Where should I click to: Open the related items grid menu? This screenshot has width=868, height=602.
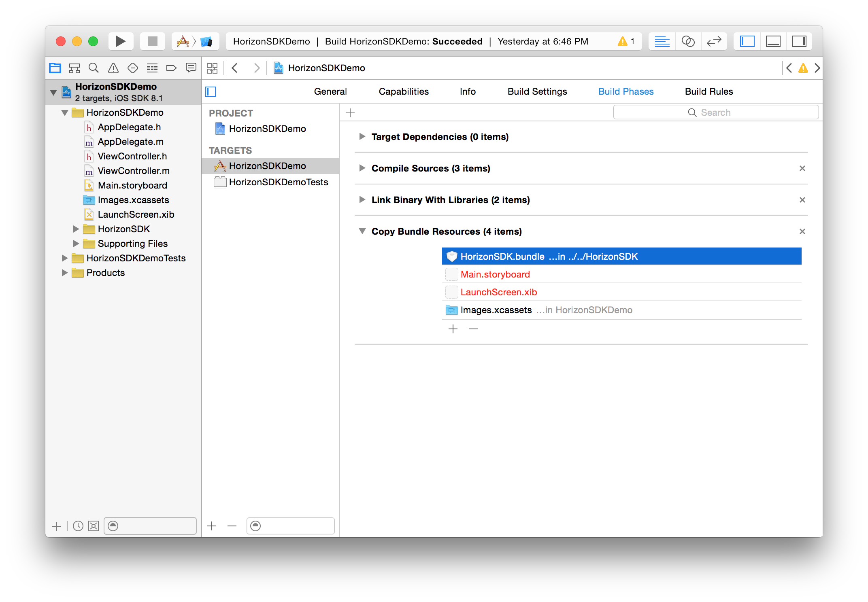click(x=212, y=68)
